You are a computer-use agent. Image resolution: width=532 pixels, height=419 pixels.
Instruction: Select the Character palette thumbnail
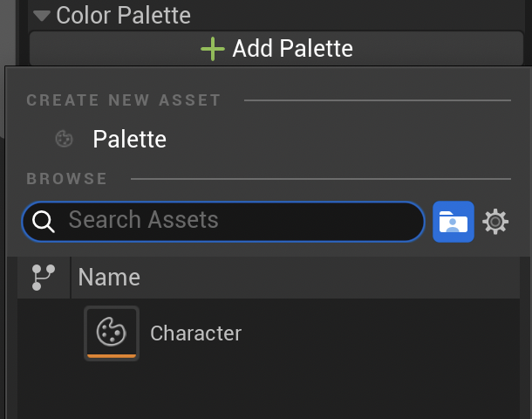pyautogui.click(x=111, y=333)
